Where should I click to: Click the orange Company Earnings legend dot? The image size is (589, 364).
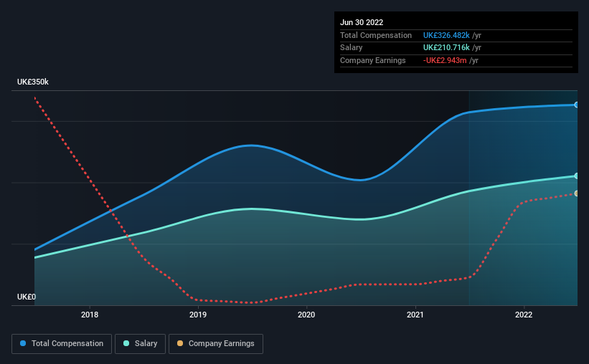[x=180, y=343]
